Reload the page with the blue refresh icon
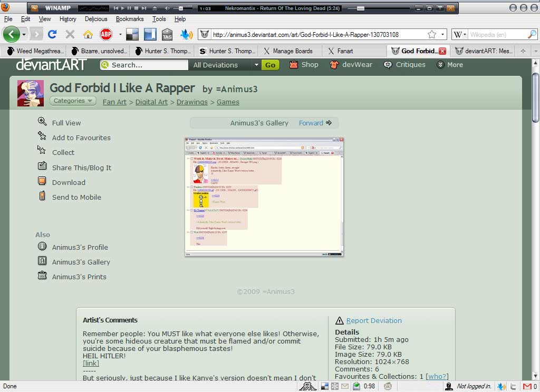 tap(52, 35)
